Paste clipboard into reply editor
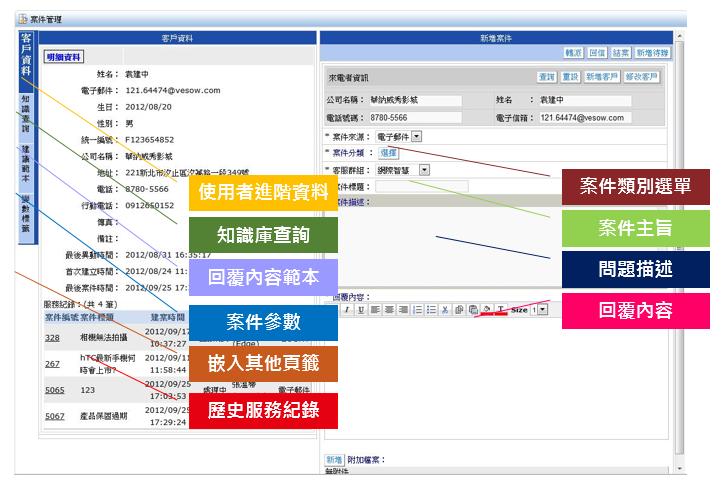The height and width of the screenshot is (480, 718). click(x=473, y=310)
